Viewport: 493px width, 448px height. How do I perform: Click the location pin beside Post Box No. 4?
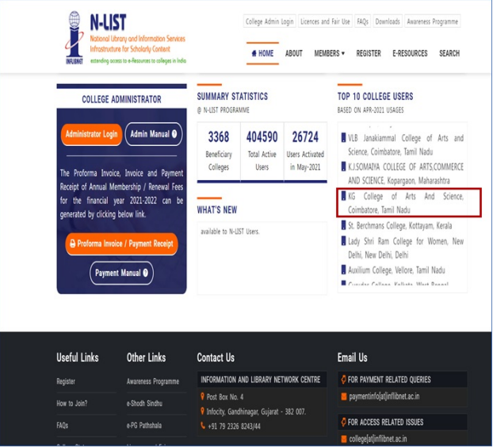[x=202, y=396]
